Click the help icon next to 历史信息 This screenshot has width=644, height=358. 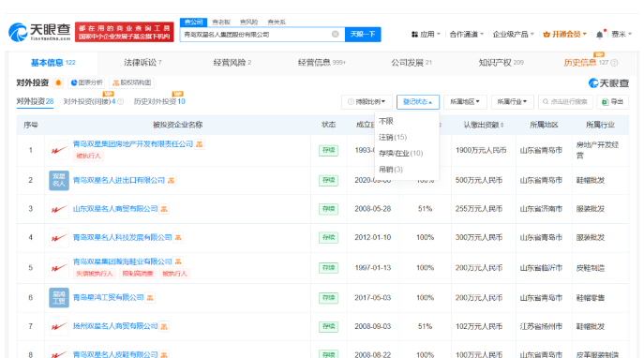614,63
